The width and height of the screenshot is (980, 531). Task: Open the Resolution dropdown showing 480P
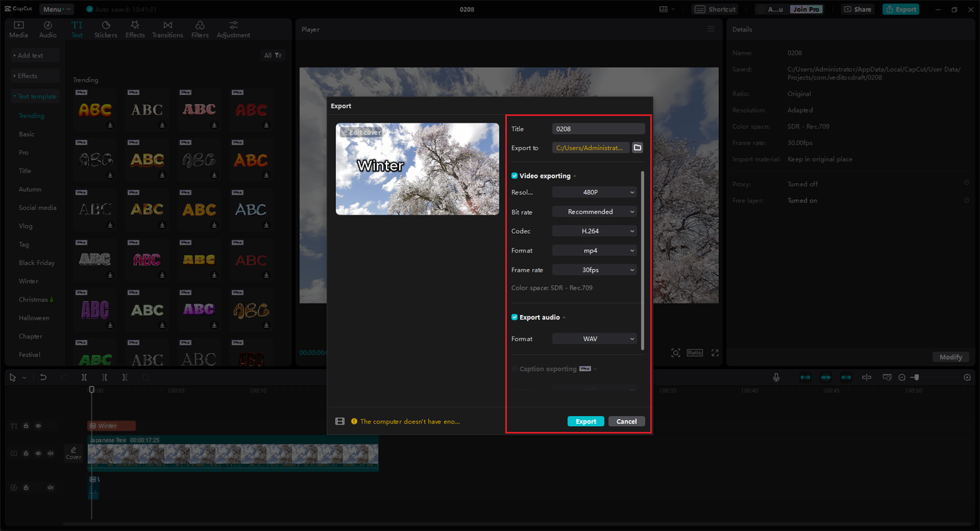pyautogui.click(x=594, y=192)
